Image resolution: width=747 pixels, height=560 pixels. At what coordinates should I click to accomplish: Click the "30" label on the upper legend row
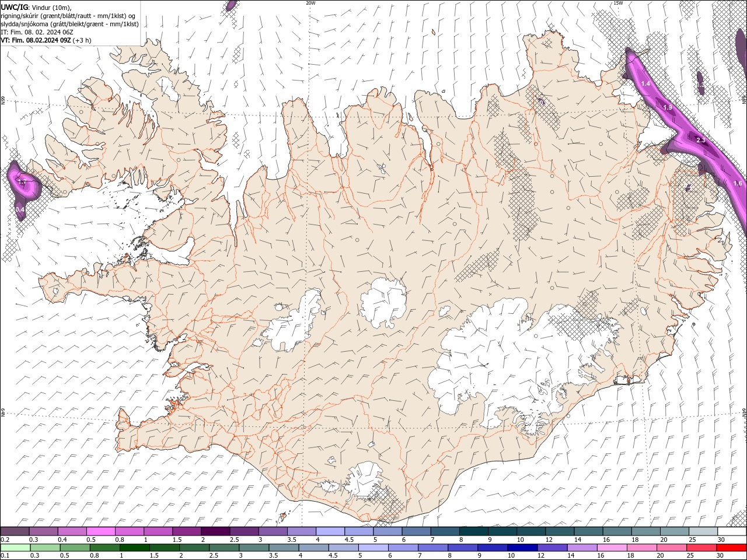coord(721,540)
